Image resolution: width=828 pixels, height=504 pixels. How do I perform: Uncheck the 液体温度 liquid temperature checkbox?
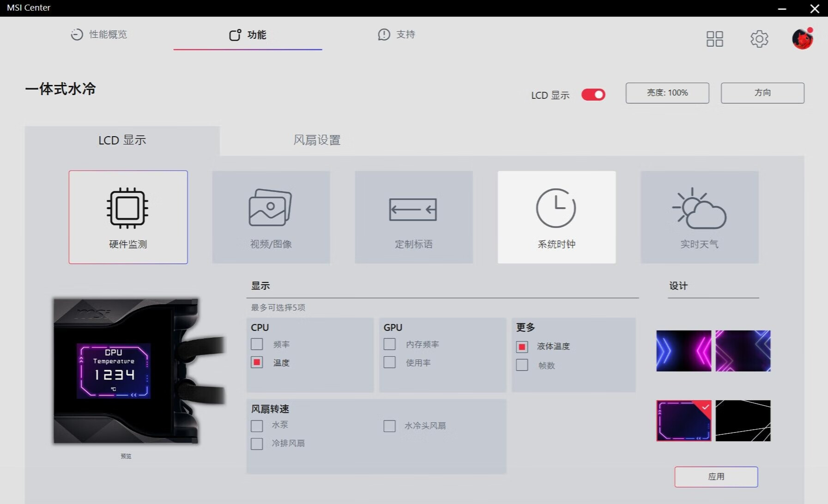coord(522,347)
